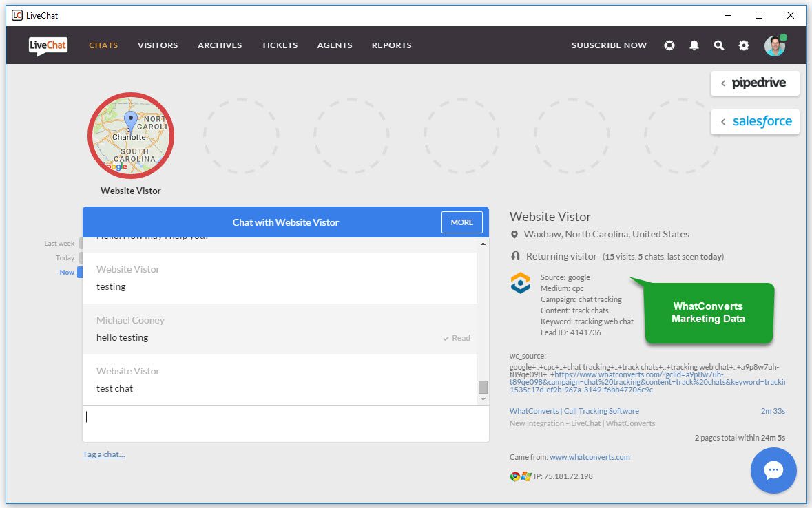Switch to the ARCHIVES tab
The height and width of the screenshot is (508, 812).
pos(220,45)
